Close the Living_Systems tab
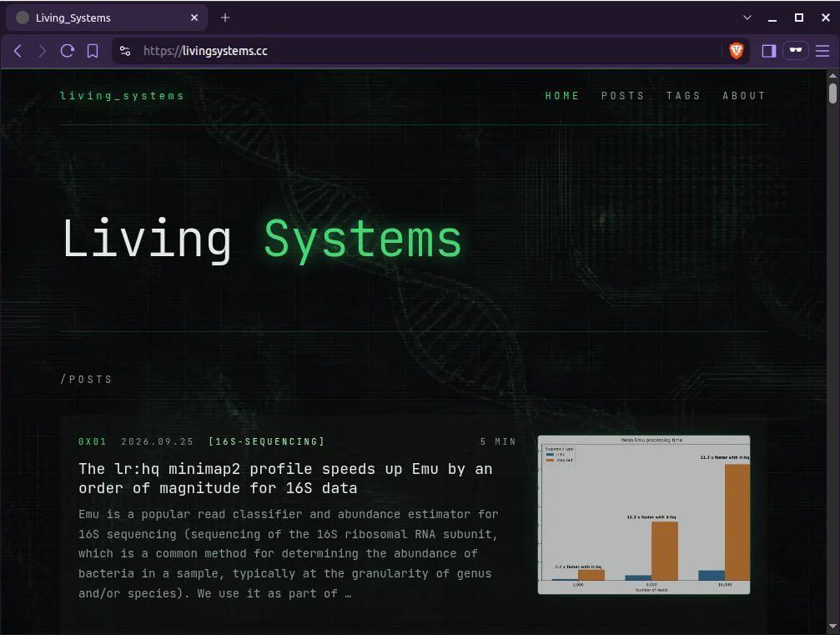The width and height of the screenshot is (840, 635). (194, 18)
